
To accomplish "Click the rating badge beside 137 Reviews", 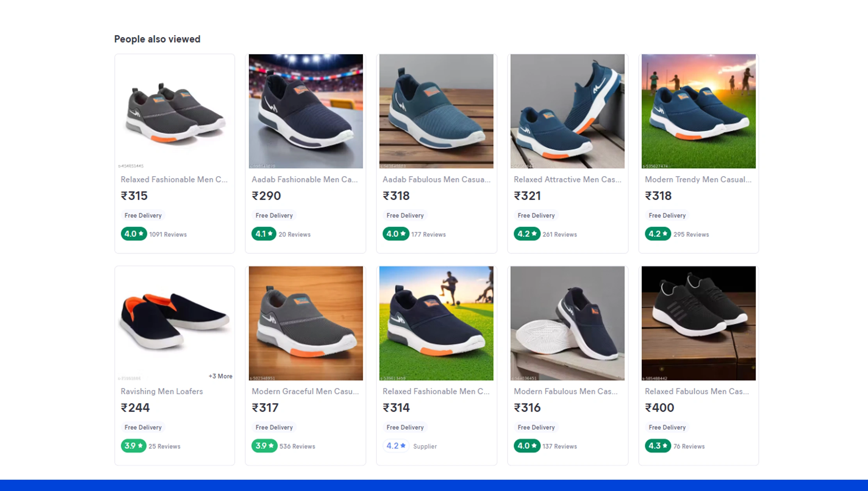I will click(526, 446).
